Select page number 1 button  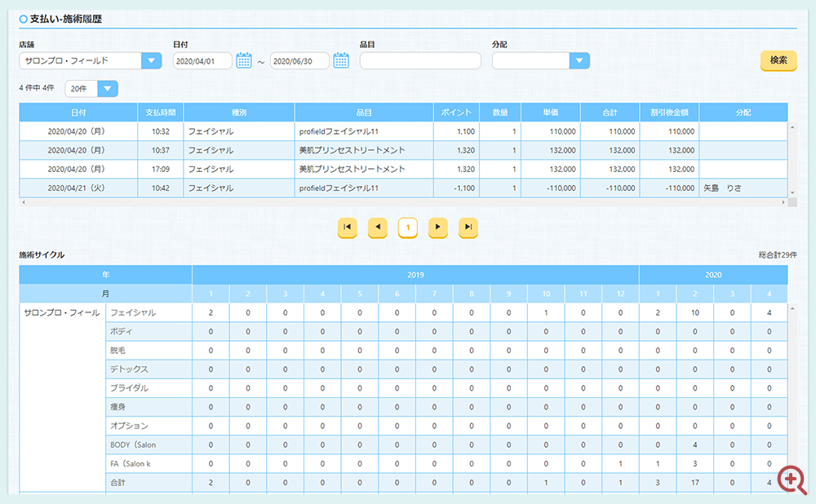coord(407,228)
